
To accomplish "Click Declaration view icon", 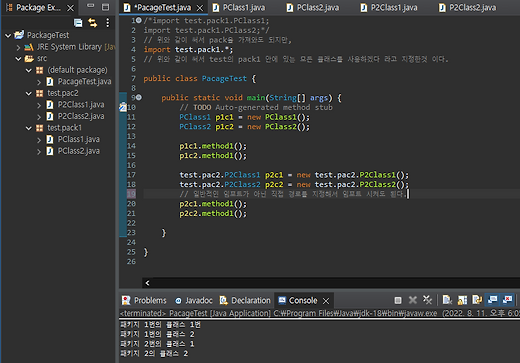I will [x=224, y=300].
